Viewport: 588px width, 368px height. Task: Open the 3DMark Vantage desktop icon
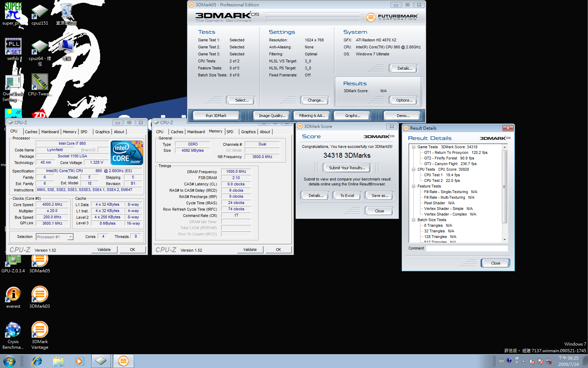point(40,330)
